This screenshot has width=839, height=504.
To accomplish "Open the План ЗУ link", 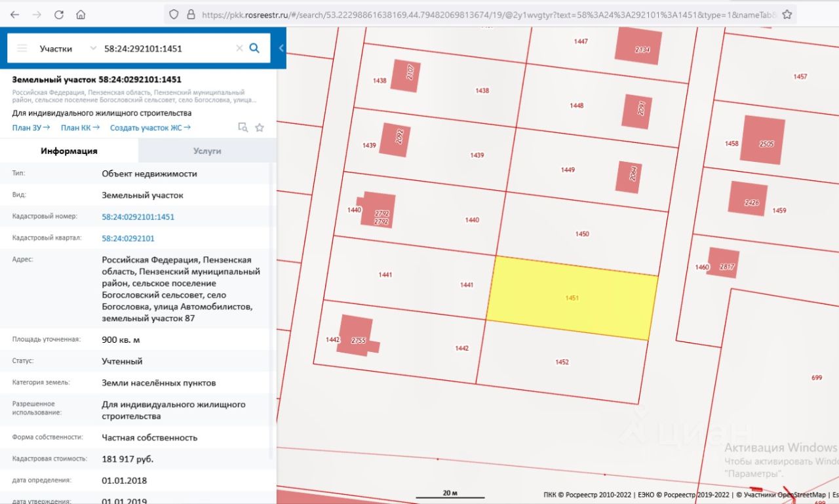I will point(31,128).
